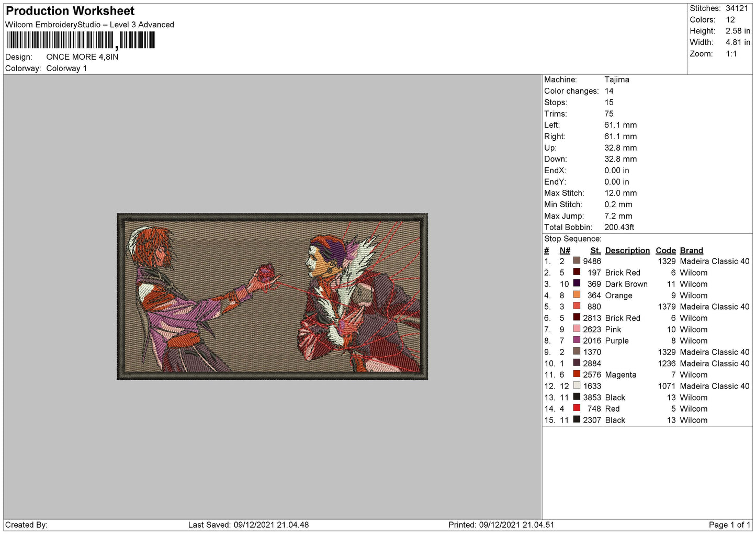
Task: Select the Red color swatch in row 14
Action: tap(577, 408)
